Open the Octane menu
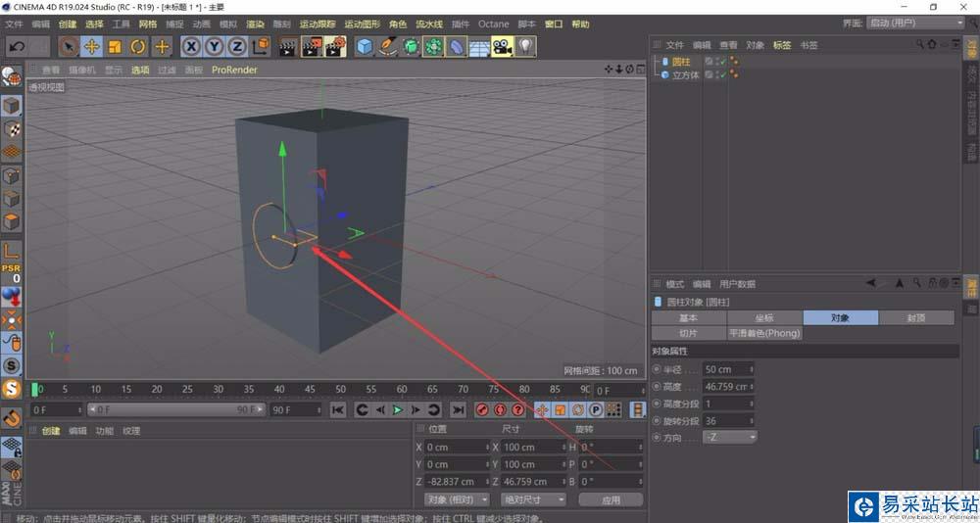This screenshot has height=523, width=980. 494,24
